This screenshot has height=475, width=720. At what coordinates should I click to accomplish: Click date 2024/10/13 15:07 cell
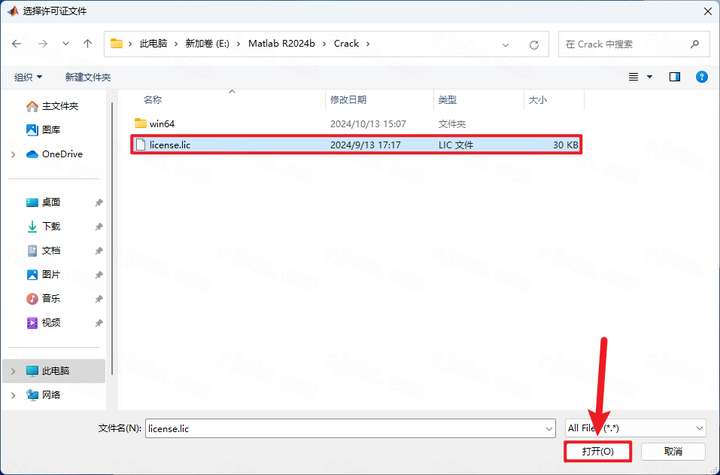click(x=368, y=124)
